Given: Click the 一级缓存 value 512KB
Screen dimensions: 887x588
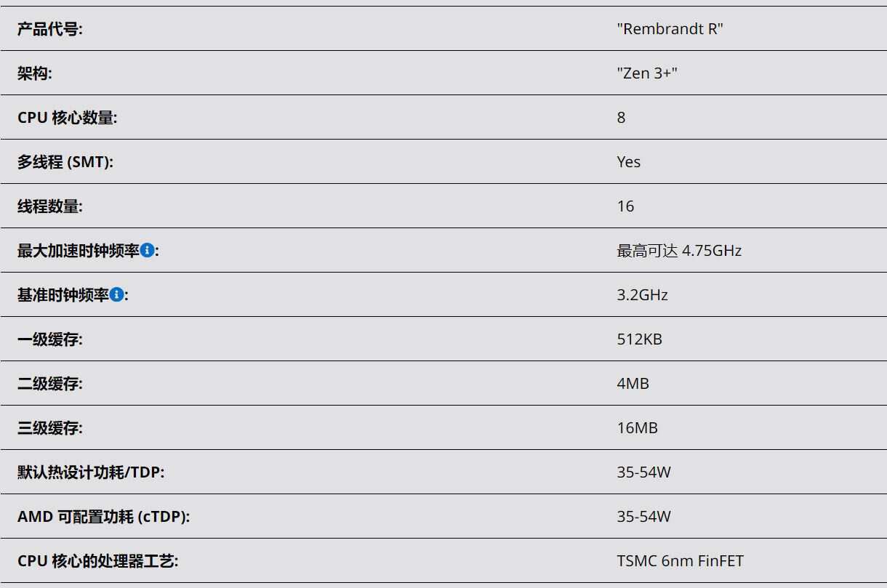Looking at the screenshot, I should [639, 339].
